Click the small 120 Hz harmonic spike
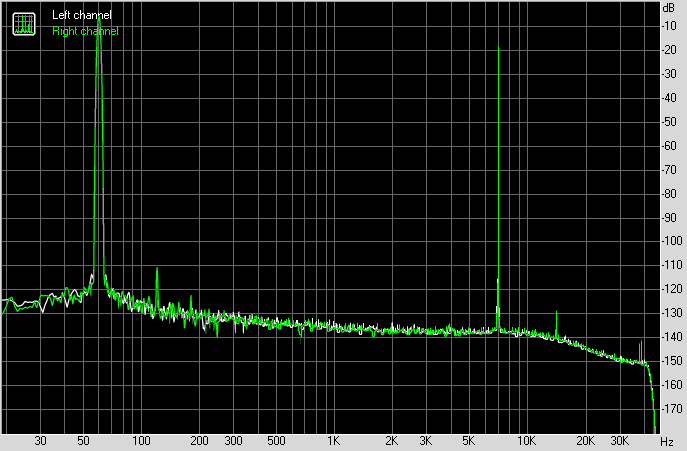Viewport: 687px width, 451px height. pyautogui.click(x=157, y=269)
